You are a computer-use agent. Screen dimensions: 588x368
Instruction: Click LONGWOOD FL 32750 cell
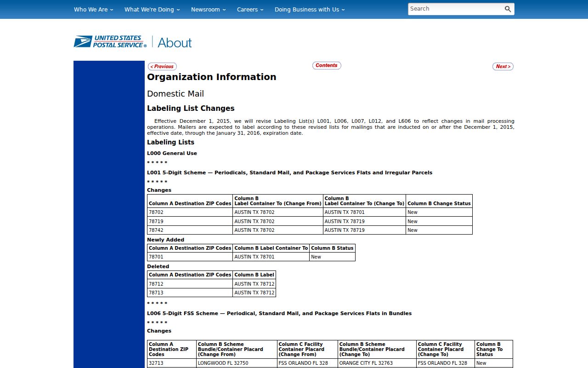click(x=237, y=363)
